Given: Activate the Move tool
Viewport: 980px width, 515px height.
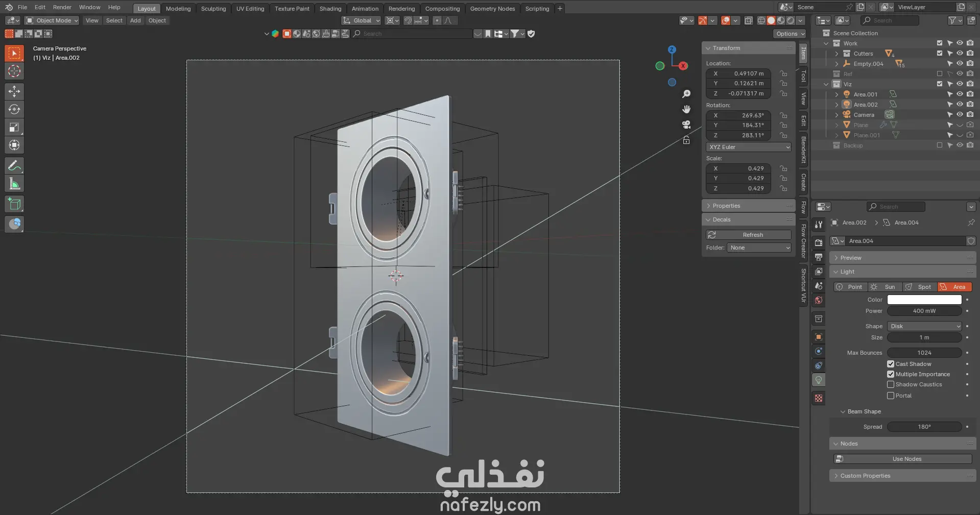Looking at the screenshot, I should [x=14, y=91].
